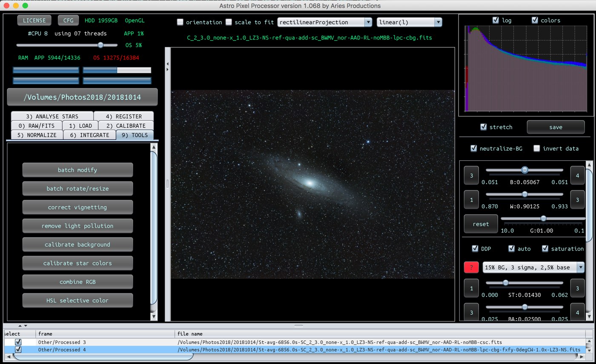This screenshot has height=364, width=596.
Task: Launch the calibrate background tool
Action: [77, 245]
